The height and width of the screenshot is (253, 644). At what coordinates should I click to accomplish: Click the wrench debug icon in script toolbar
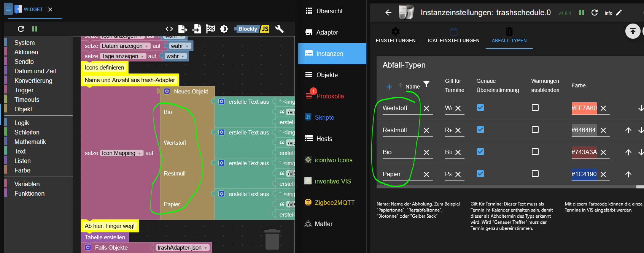[x=280, y=29]
